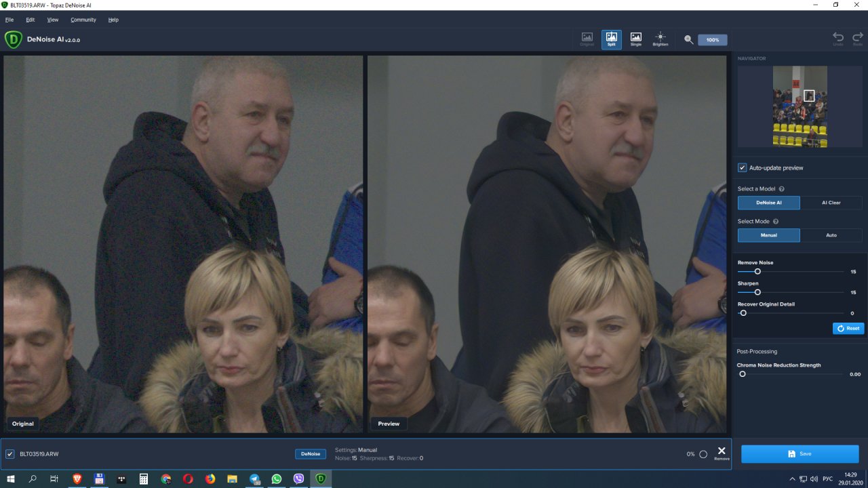Open the Community menu
This screenshot has width=868, height=488.
pos(83,20)
